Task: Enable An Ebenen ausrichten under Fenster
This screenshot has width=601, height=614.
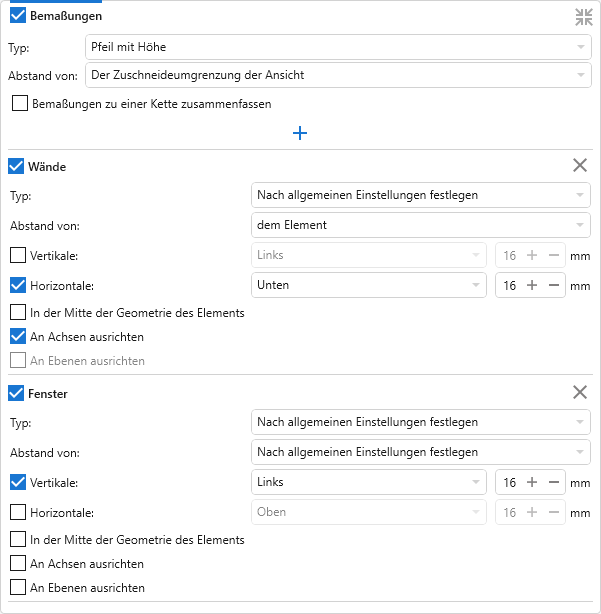Action: 17,588
